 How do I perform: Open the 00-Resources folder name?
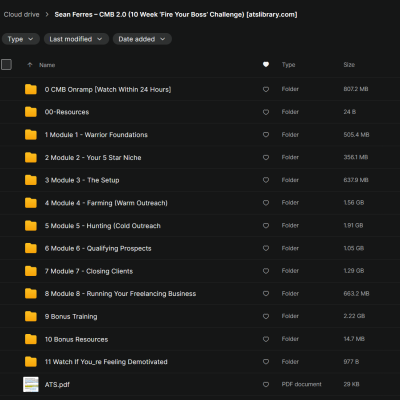pyautogui.click(x=67, y=112)
